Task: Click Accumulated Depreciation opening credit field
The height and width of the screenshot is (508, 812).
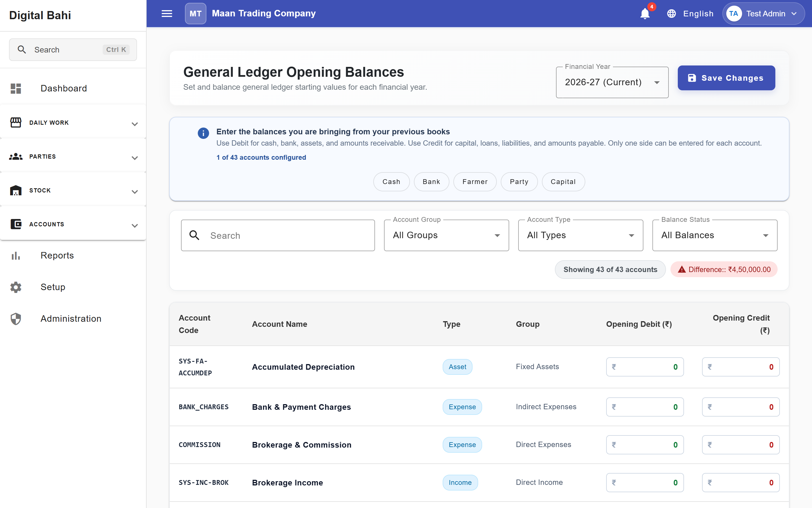Action: click(x=741, y=367)
